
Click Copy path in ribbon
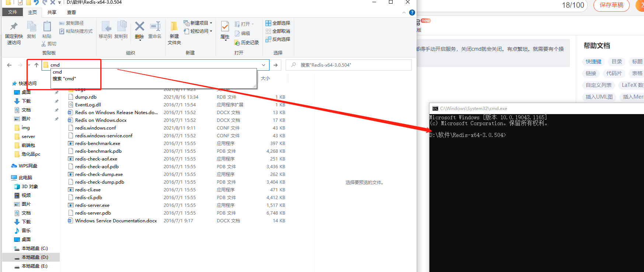(x=72, y=23)
